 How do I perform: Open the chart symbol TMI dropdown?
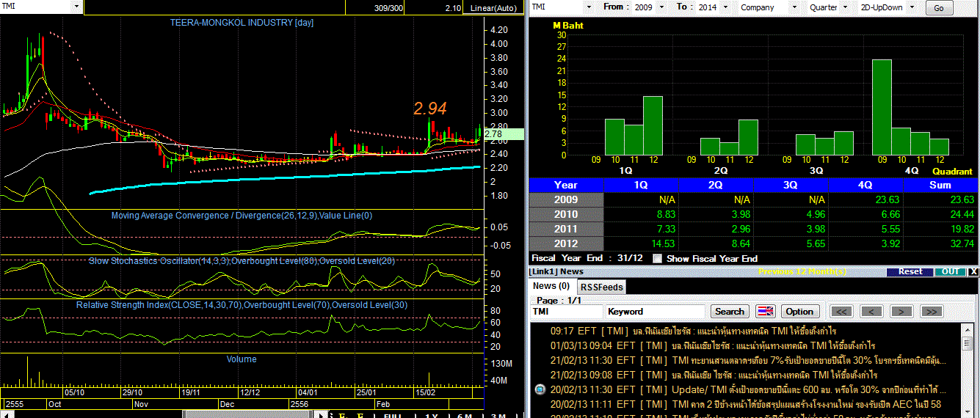pos(77,7)
